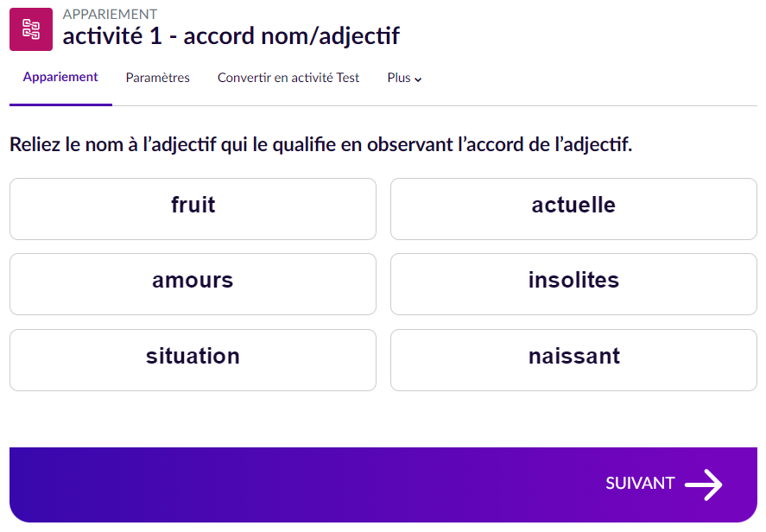
Task: Click the activity title 'activité 1 - accord nom/adjectif'
Action: point(231,36)
